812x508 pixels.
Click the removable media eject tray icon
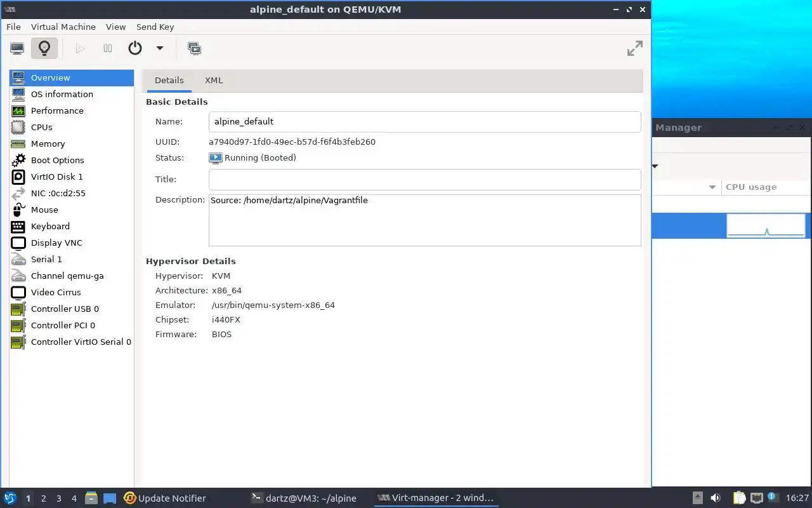coord(697,498)
